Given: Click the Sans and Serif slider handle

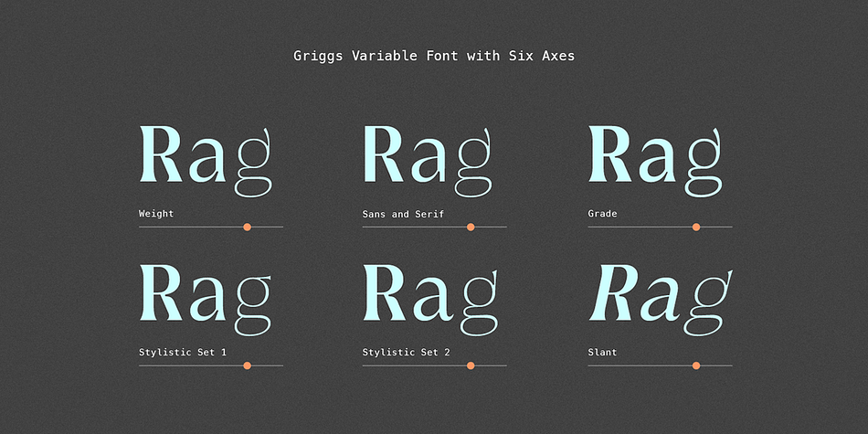Looking at the screenshot, I should pos(471,227).
